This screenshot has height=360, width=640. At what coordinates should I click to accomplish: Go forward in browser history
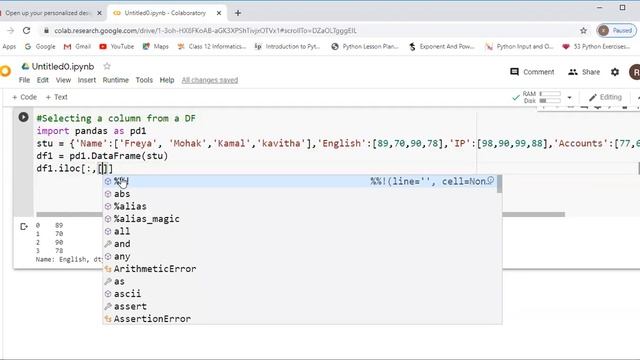[x=11, y=31]
